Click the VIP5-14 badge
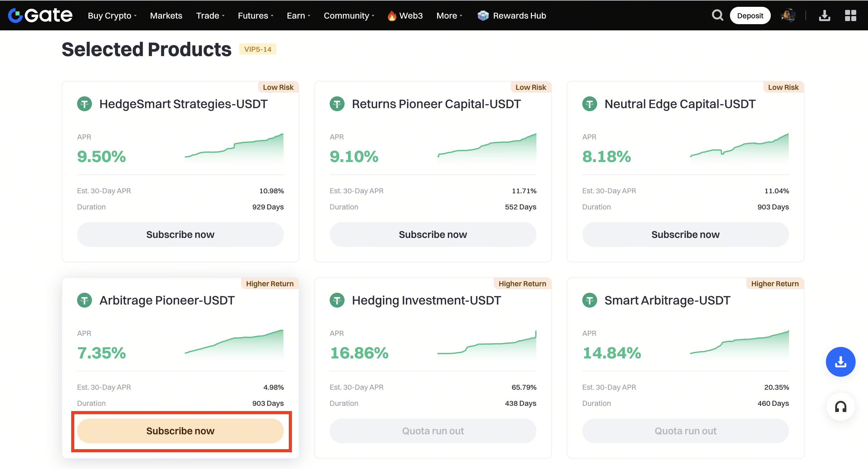This screenshot has height=469, width=868. (x=258, y=49)
